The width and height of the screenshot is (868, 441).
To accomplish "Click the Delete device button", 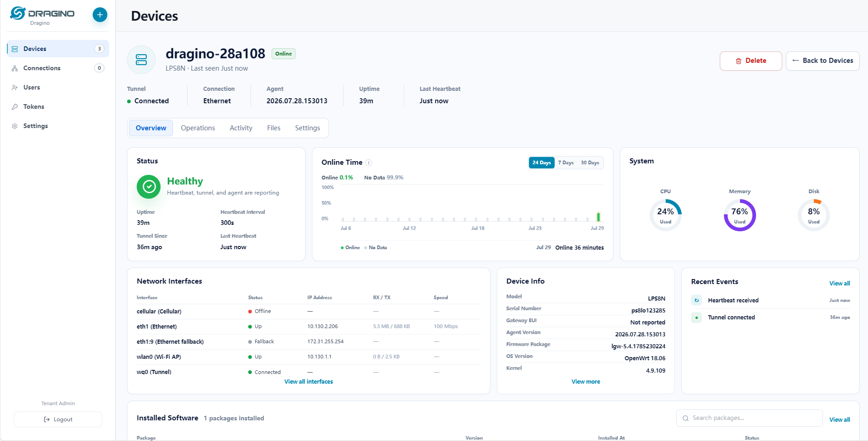I will pos(751,61).
